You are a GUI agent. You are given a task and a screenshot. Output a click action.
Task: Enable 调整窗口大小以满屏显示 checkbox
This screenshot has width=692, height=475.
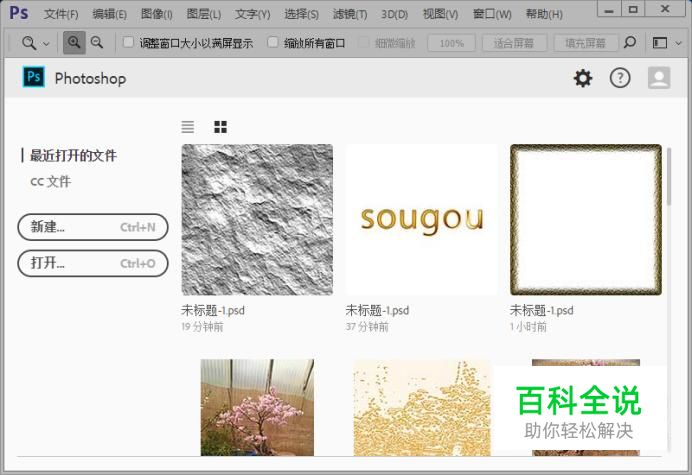point(128,42)
